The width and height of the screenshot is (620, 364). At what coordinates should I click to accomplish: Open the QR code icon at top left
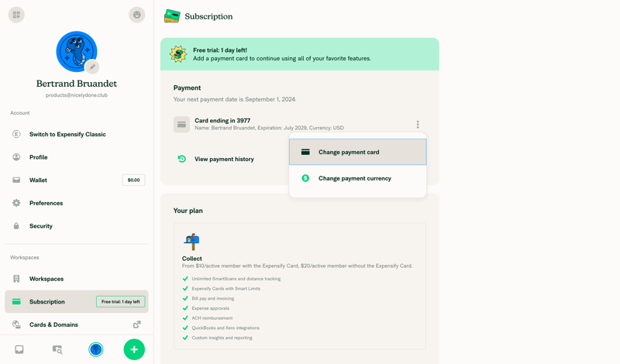pos(16,15)
